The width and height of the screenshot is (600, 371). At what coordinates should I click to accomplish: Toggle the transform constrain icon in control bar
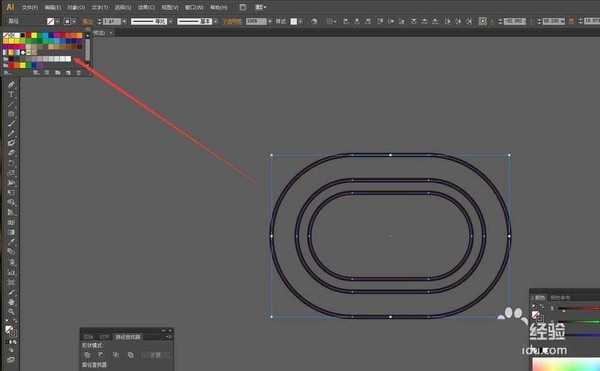pos(571,21)
